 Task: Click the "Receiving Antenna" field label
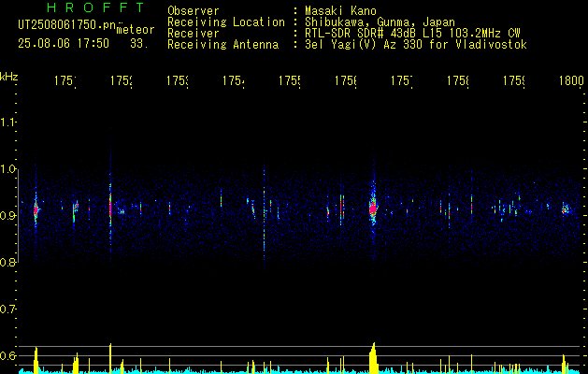[222, 45]
